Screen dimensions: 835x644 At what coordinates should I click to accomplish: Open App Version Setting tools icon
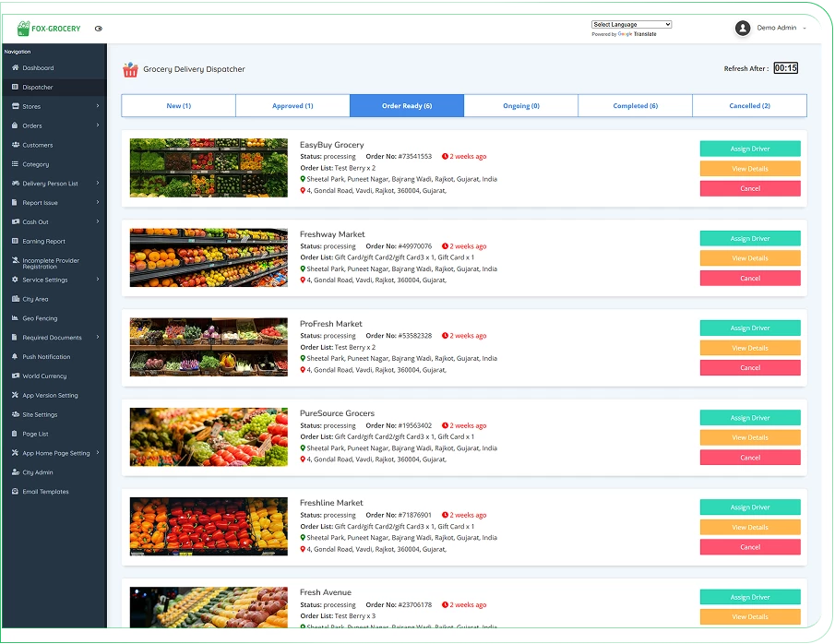coord(15,395)
